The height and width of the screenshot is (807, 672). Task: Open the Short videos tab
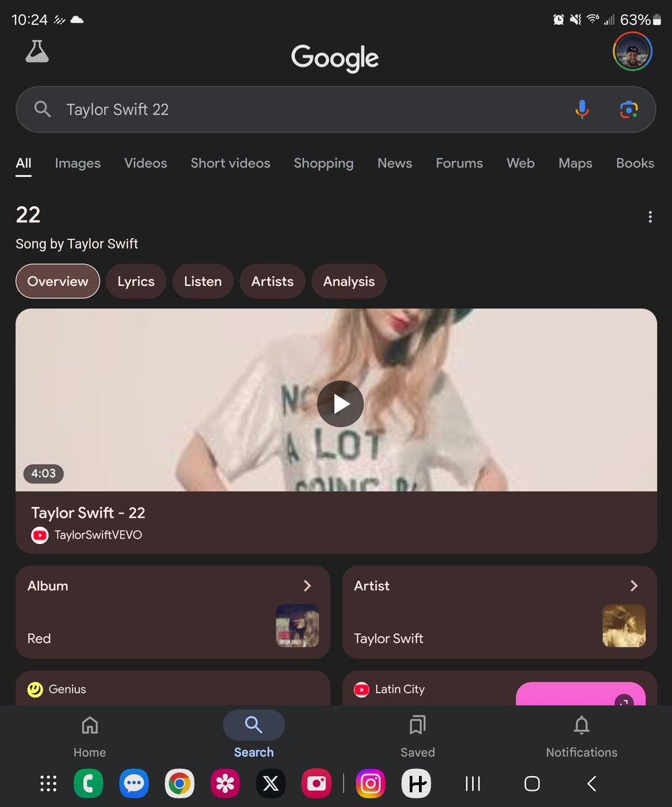[230, 163]
